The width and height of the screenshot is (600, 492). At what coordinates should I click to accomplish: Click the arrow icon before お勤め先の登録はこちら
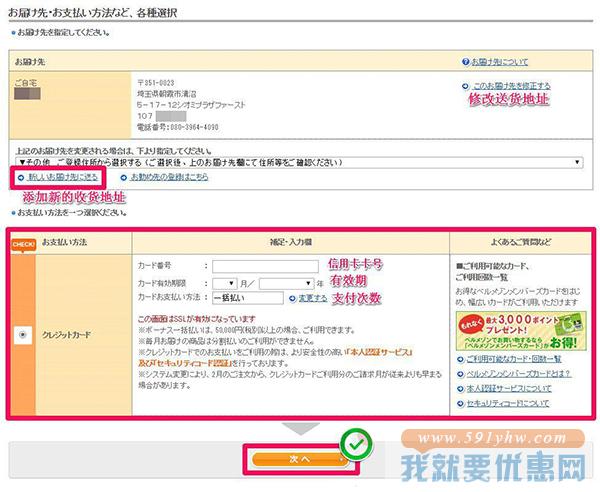pyautogui.click(x=124, y=177)
